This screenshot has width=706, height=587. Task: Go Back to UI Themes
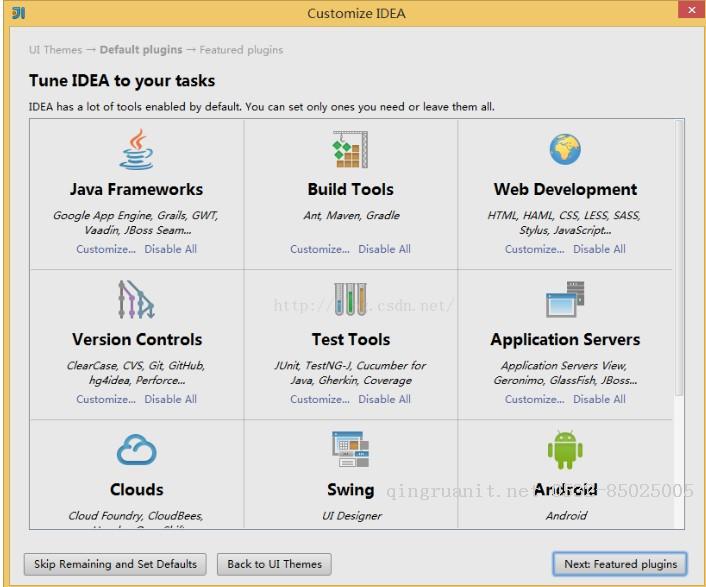(x=274, y=564)
